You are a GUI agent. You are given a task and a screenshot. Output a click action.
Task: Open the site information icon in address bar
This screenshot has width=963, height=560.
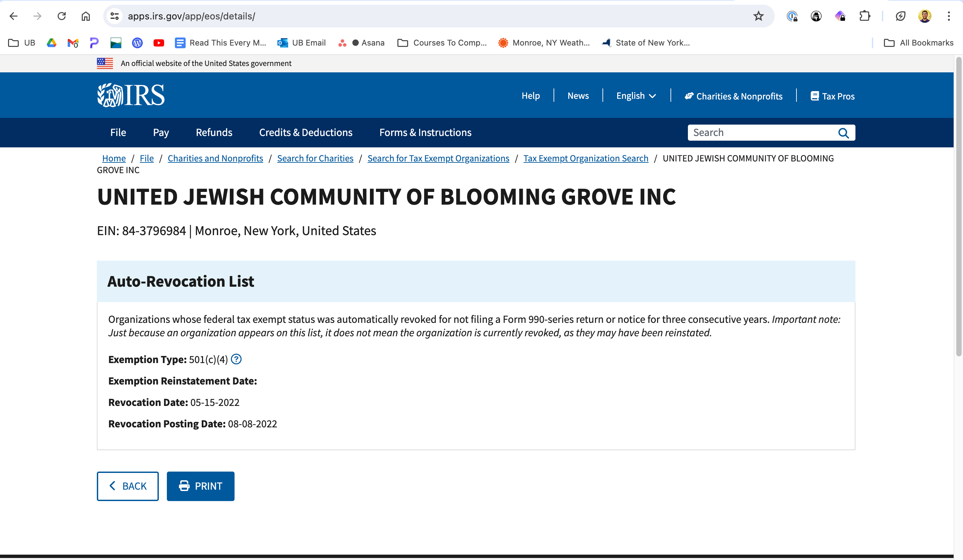pos(115,16)
